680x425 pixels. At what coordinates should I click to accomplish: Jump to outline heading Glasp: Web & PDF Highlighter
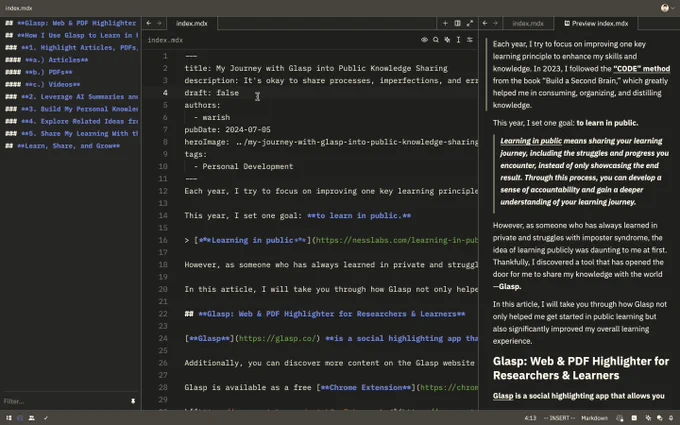coord(71,23)
